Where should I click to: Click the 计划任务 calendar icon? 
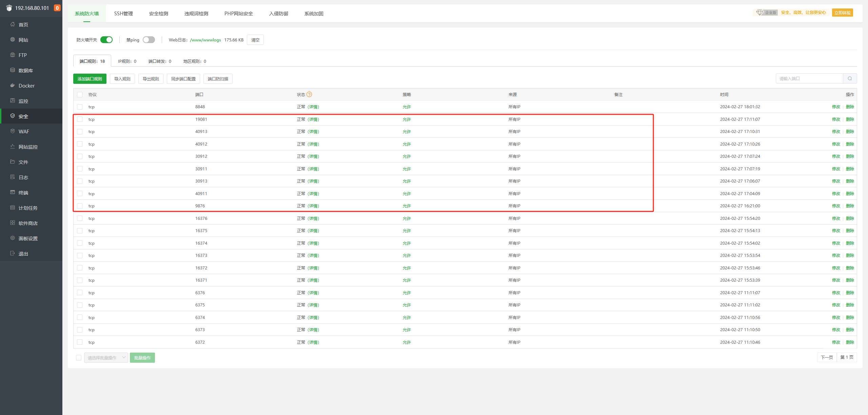point(13,208)
